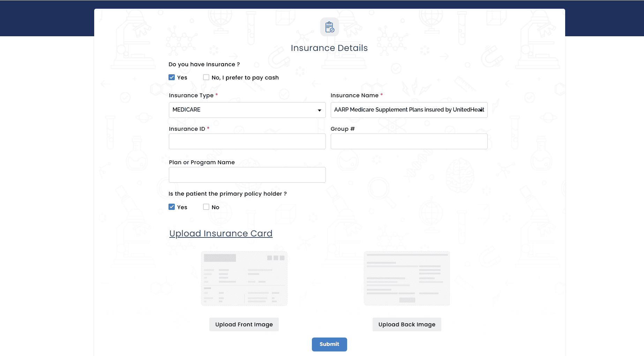
Task: Click the Upload Front Image button
Action: click(244, 324)
